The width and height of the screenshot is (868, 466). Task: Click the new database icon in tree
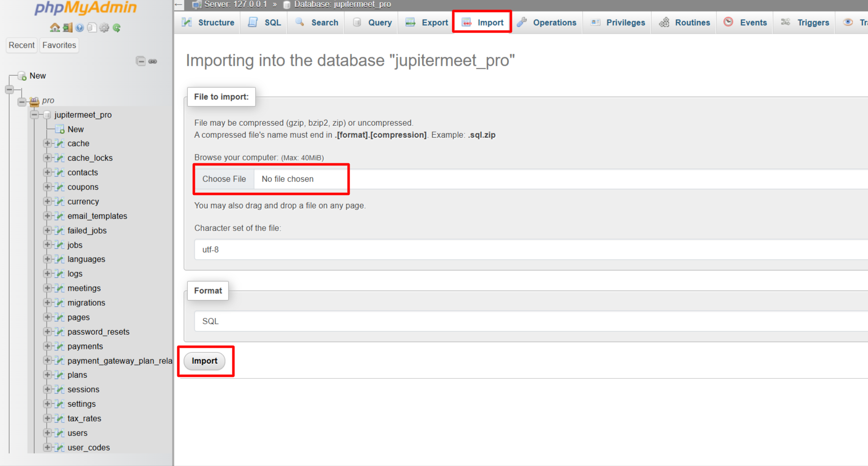point(22,76)
